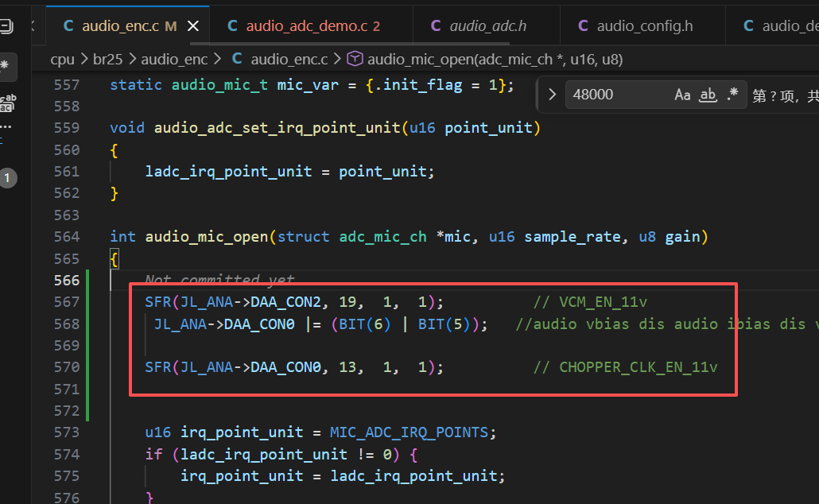The height and width of the screenshot is (504, 819).
Task: Click the audio_mic_t type on line 557
Action: (x=219, y=85)
